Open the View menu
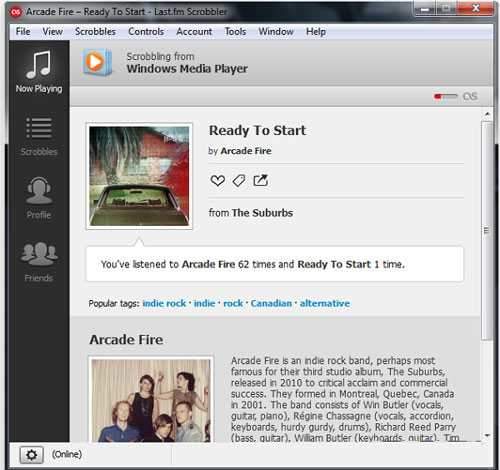The width and height of the screenshot is (500, 470). 53,32
